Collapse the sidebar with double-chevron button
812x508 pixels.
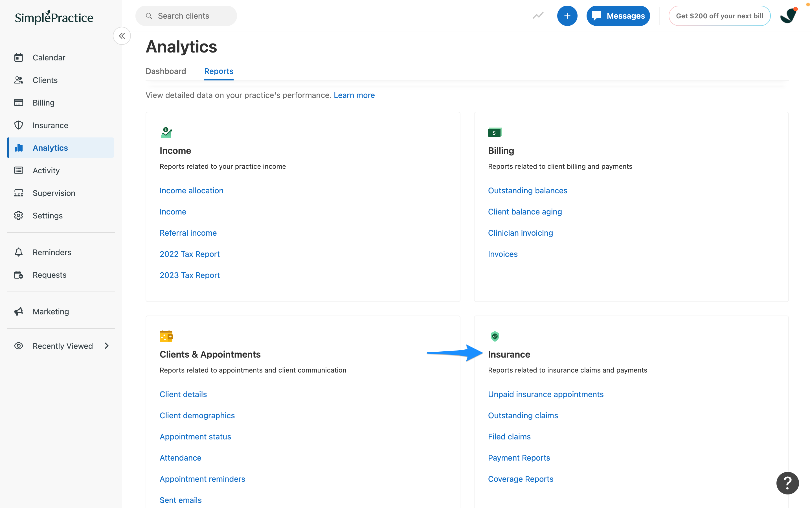pyautogui.click(x=122, y=36)
